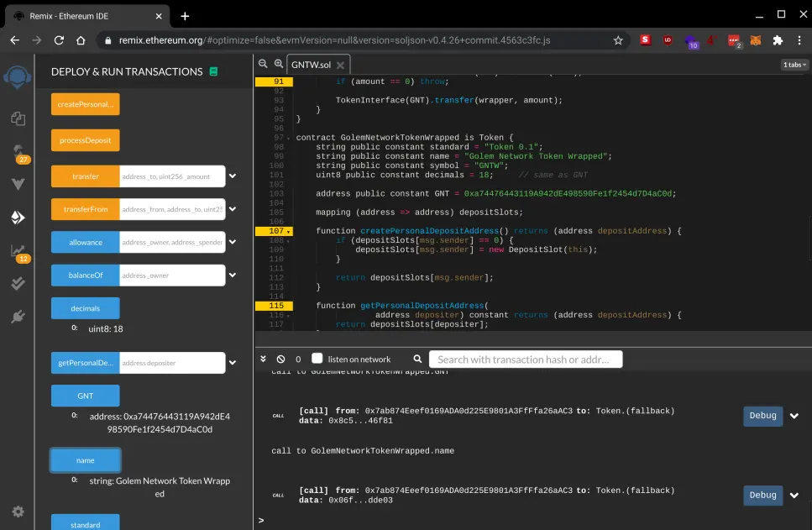Collapse the terminal with double-chevron icon
The width and height of the screenshot is (812, 530).
[x=263, y=359]
